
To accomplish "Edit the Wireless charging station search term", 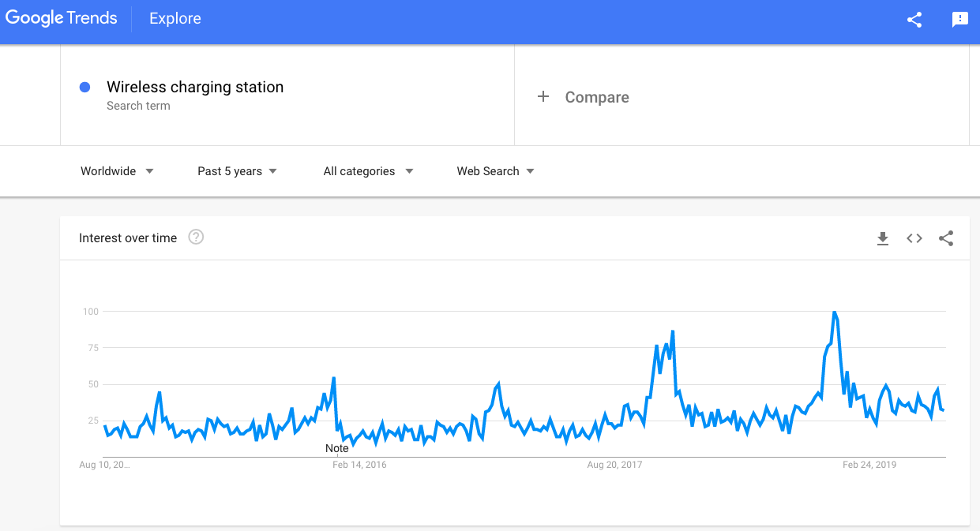I will (195, 87).
